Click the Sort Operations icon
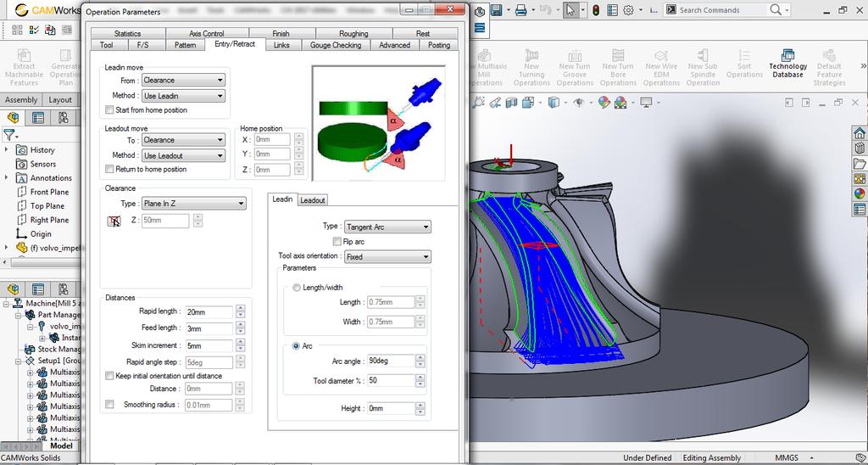This screenshot has height=465, width=868. [x=744, y=56]
